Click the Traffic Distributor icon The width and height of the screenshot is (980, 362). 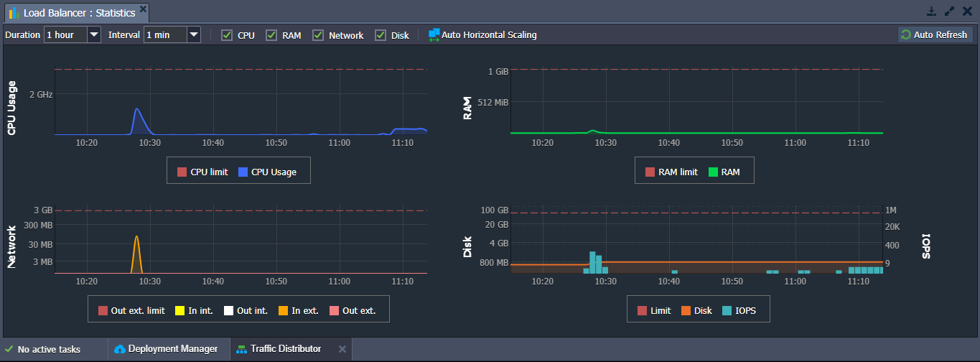point(241,349)
